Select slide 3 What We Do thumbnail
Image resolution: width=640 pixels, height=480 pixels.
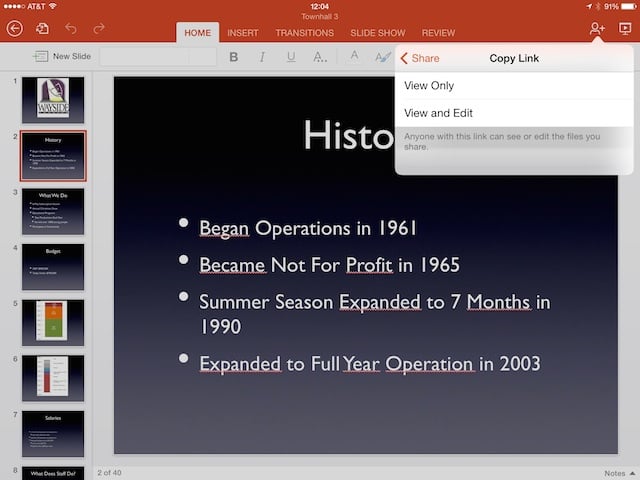(x=53, y=211)
